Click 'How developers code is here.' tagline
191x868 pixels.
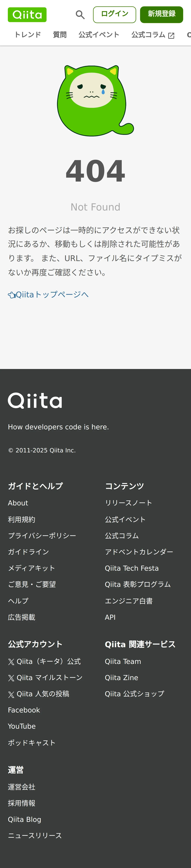[x=58, y=427]
